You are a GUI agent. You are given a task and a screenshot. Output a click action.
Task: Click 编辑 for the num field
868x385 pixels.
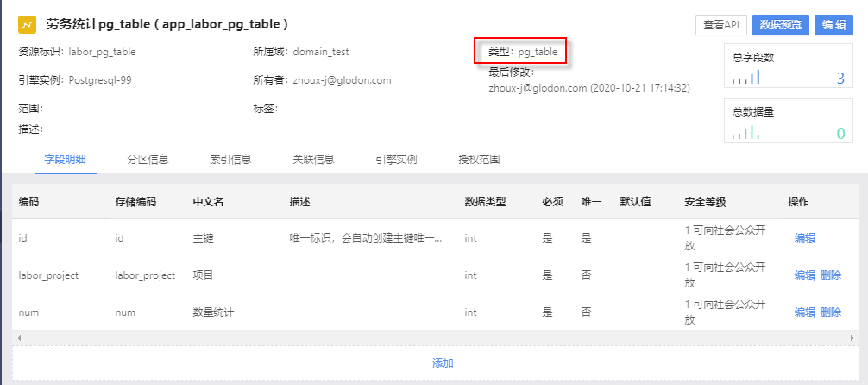pyautogui.click(x=804, y=312)
